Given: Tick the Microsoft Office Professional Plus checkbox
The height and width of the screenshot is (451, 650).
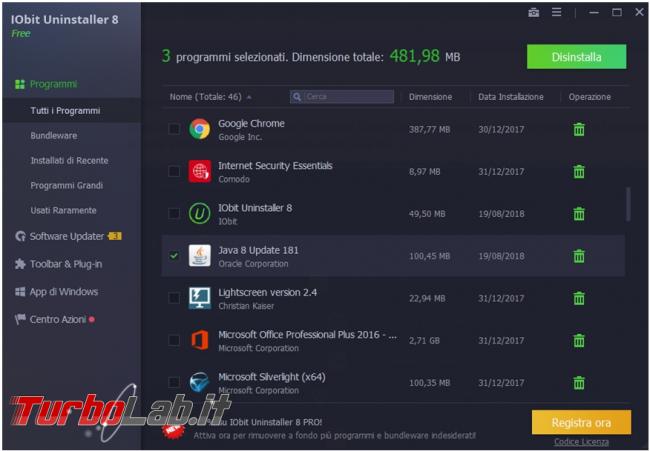Looking at the screenshot, I should (174, 340).
